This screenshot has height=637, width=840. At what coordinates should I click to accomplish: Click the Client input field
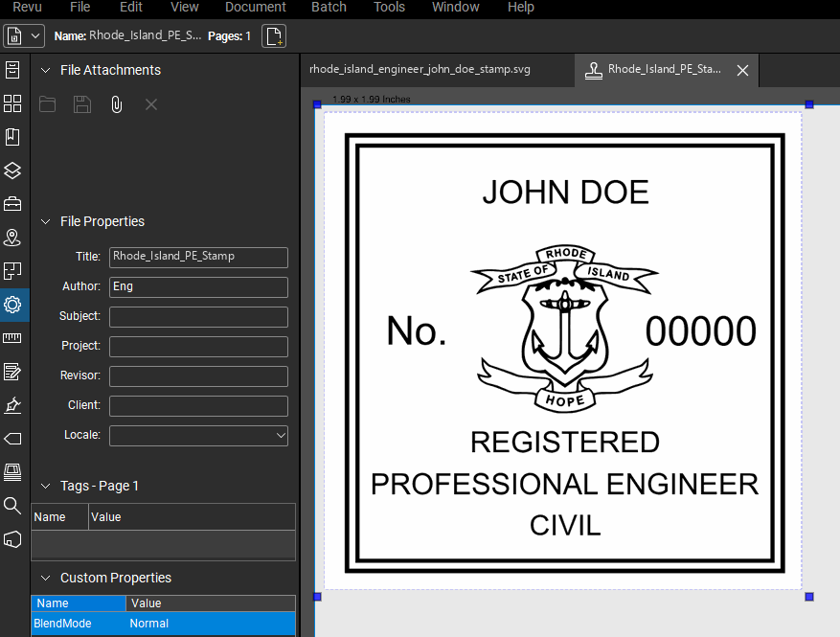199,406
